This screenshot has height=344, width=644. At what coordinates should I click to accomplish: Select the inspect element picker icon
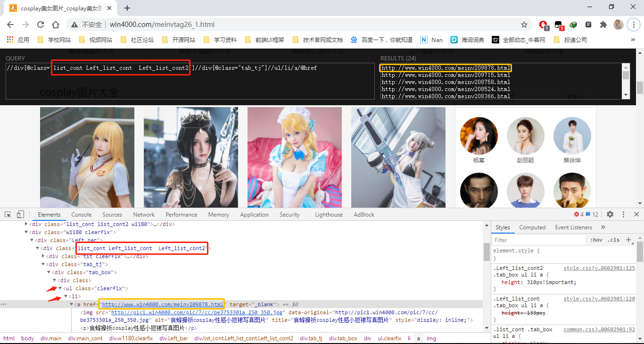pyautogui.click(x=8, y=214)
